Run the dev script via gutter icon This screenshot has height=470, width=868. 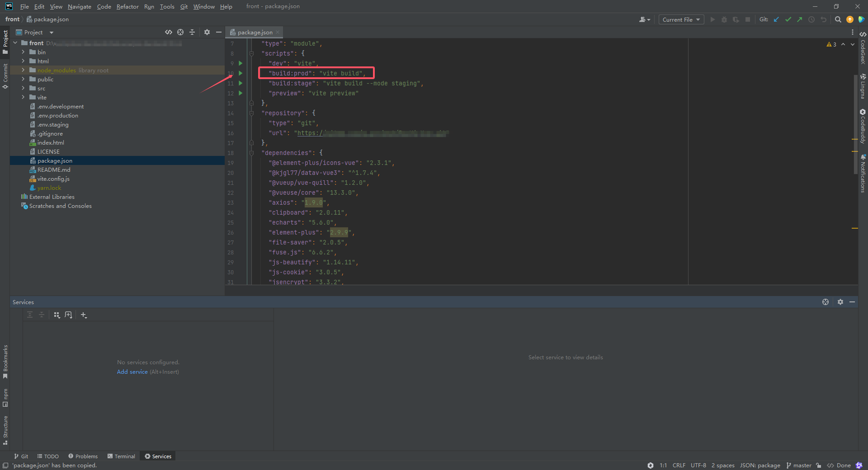(240, 63)
